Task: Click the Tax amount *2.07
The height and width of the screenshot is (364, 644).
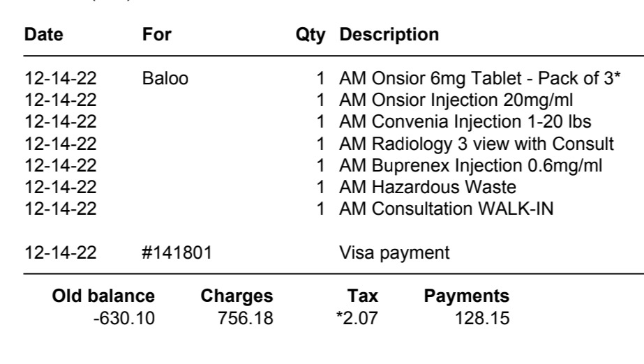Action: tap(357, 319)
